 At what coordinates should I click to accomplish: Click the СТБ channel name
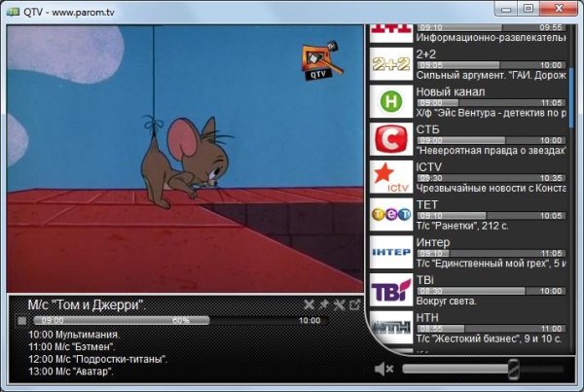tap(428, 129)
